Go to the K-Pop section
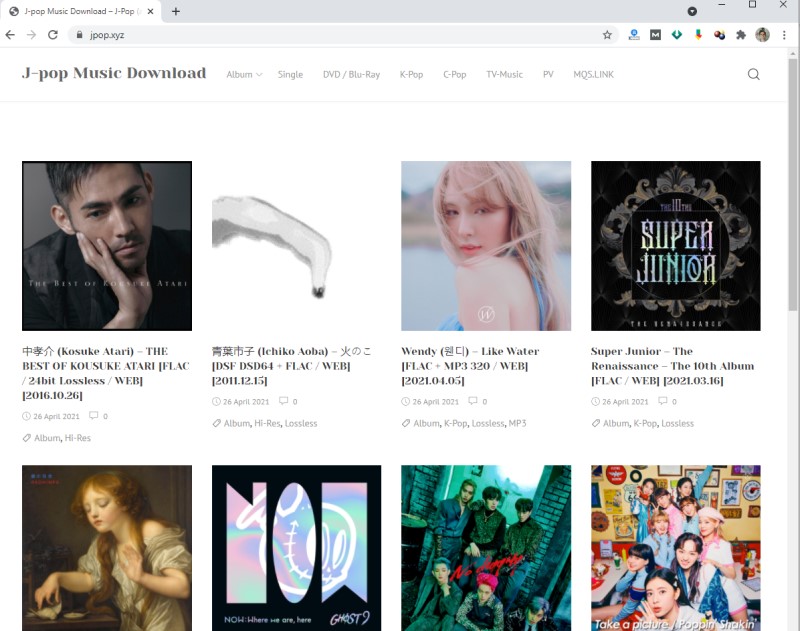Viewport: 800px width, 631px height. 411,74
